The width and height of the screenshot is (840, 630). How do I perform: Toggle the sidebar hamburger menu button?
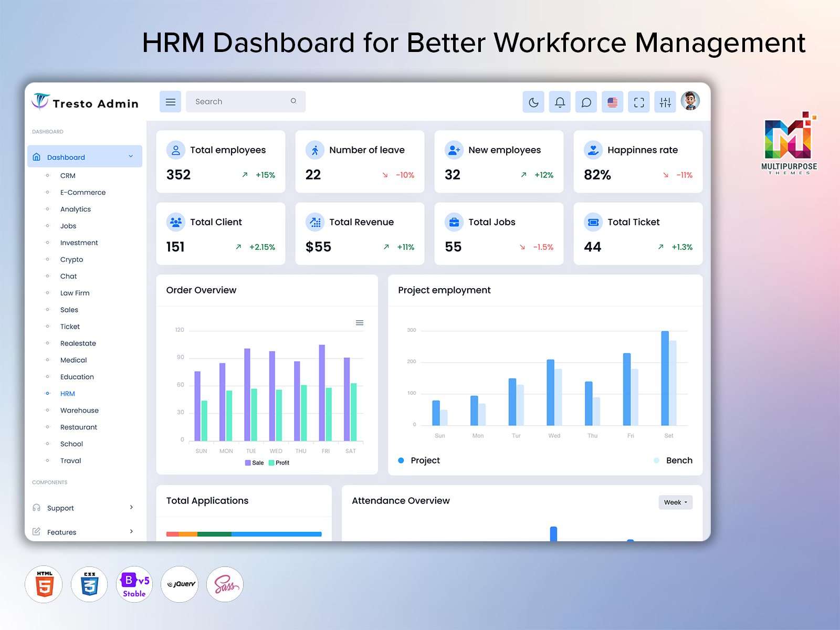[x=170, y=102]
